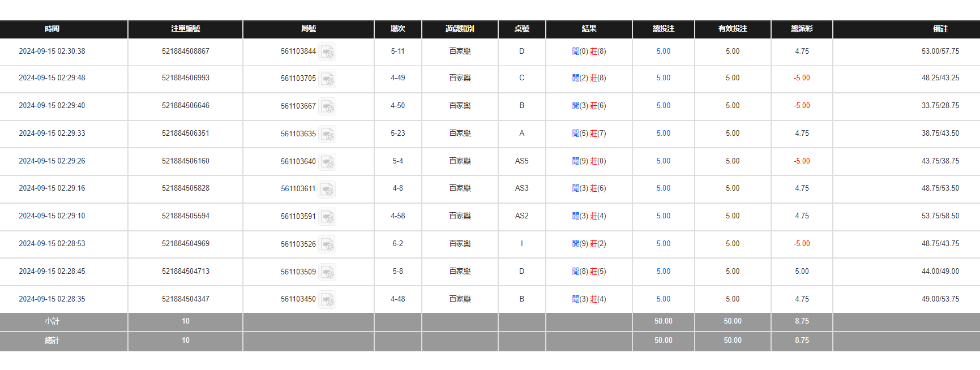
Task: Click the 備註 column header
Action: point(940,29)
